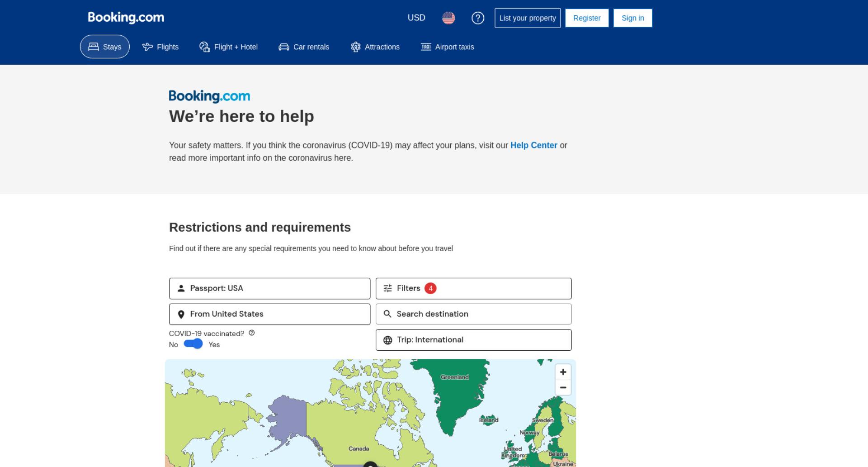Click the United Kingdom label on the map
This screenshot has width=868, height=467.
click(513, 452)
